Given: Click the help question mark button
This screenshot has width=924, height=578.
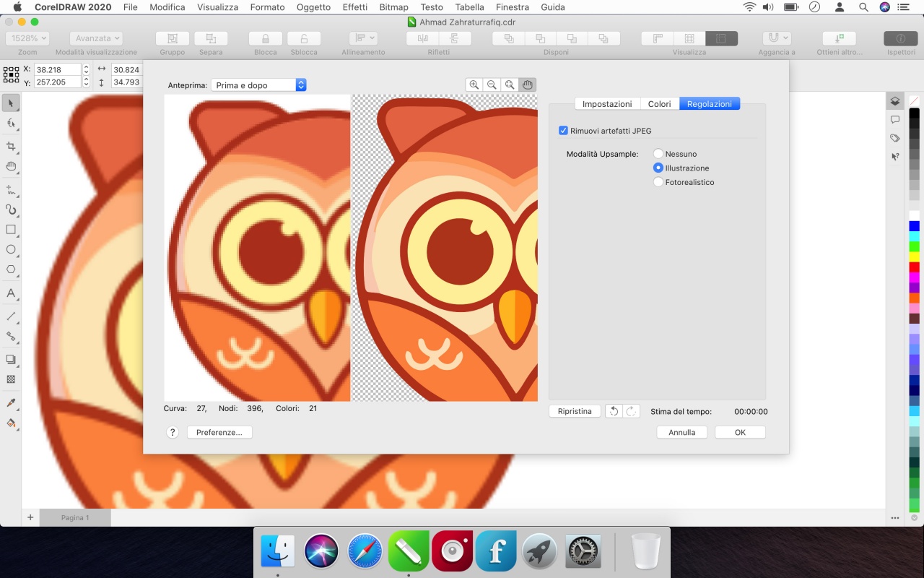Looking at the screenshot, I should [173, 432].
